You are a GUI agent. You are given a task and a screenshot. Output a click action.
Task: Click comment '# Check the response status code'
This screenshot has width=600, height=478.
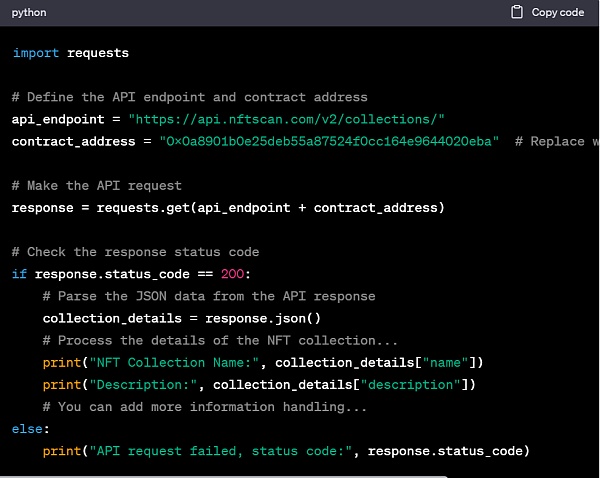(135, 252)
